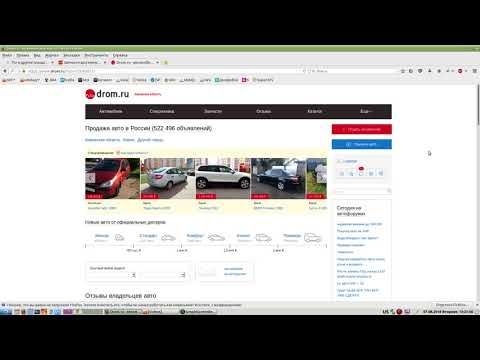Click the search magnifier in sidebar search box
The image size is (480, 360).
[x=389, y=191]
